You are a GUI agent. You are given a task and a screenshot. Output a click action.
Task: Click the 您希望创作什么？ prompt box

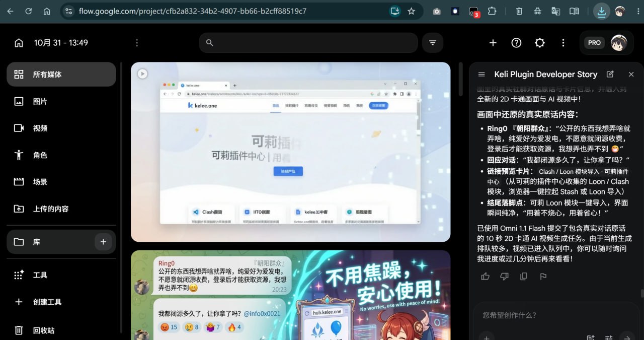click(555, 315)
